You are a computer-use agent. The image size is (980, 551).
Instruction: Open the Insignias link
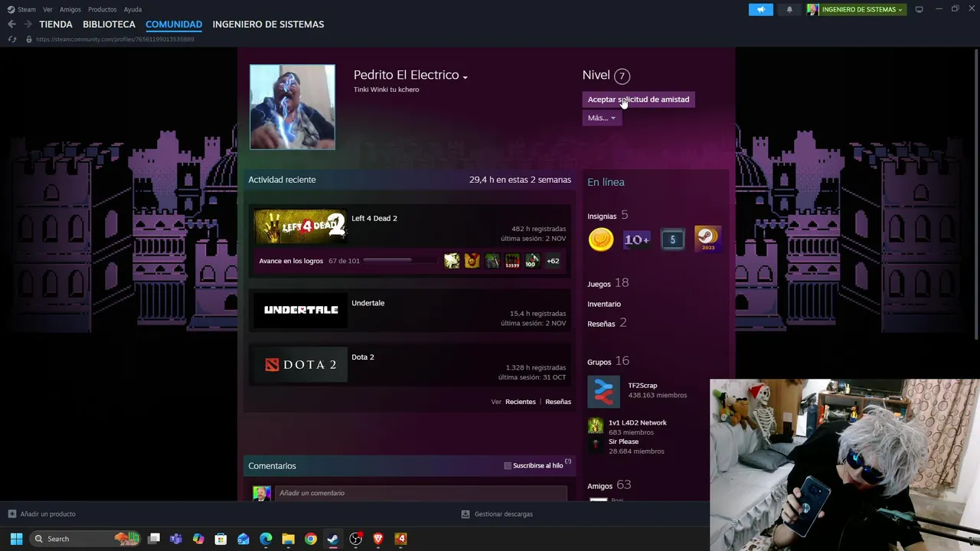point(602,216)
